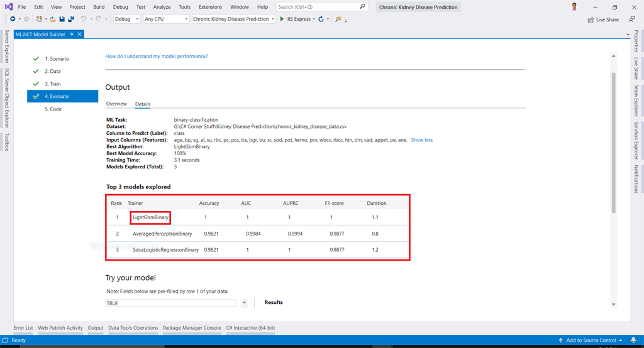Click the Live Share button label
The width and height of the screenshot is (644, 348).
pyautogui.click(x=607, y=19)
